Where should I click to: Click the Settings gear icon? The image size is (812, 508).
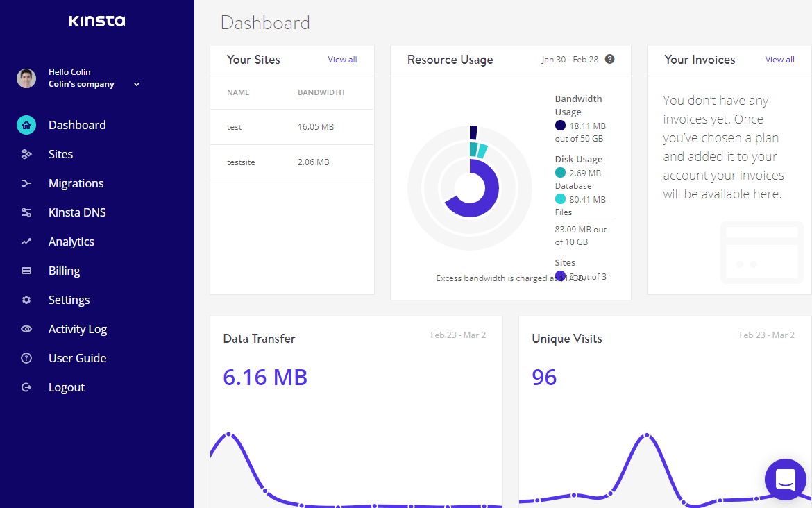pos(26,300)
